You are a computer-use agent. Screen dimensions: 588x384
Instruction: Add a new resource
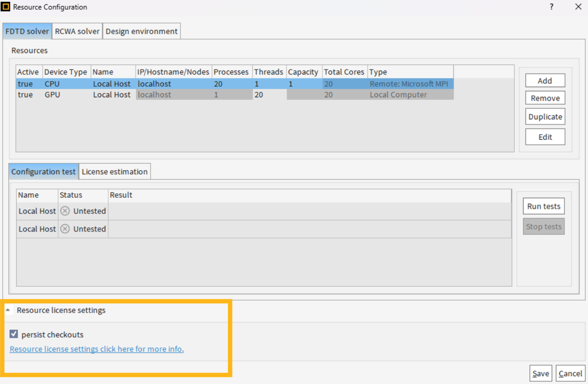(545, 81)
